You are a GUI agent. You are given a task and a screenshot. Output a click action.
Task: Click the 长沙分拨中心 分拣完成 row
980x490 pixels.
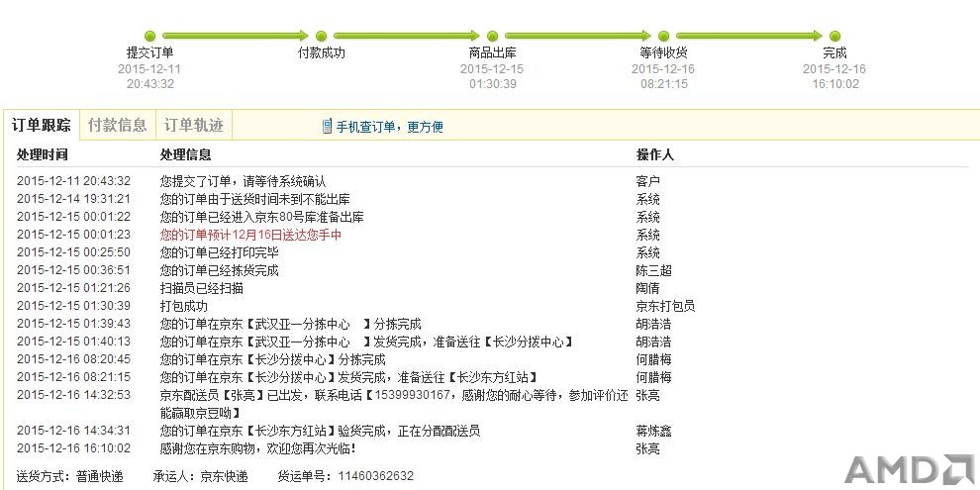(x=272, y=360)
